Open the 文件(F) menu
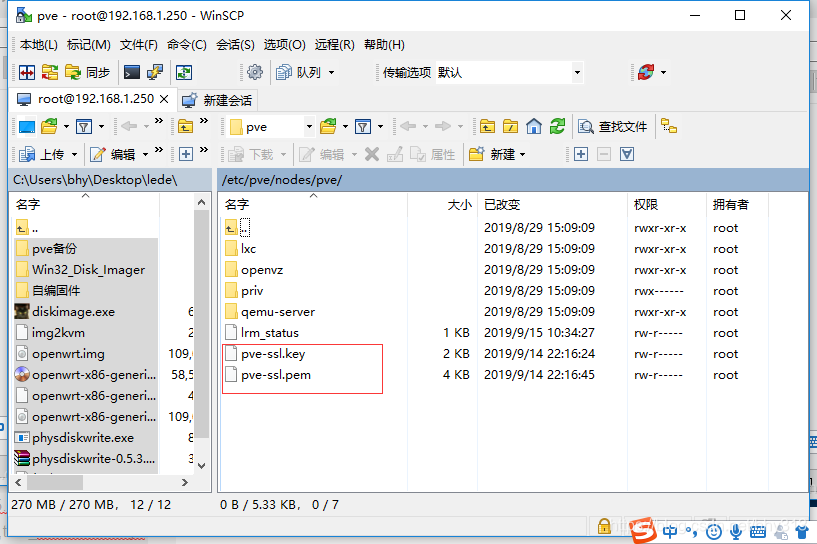Image resolution: width=817 pixels, height=544 pixels. pos(139,45)
